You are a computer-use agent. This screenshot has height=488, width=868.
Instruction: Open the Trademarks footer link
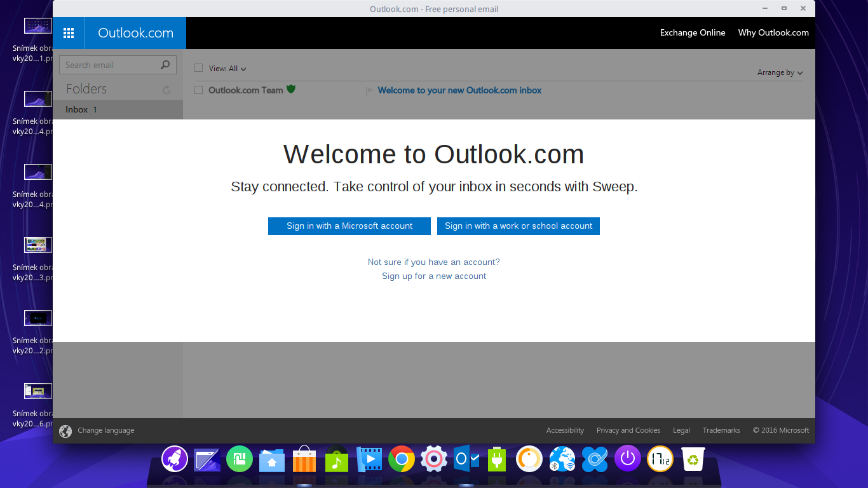coord(721,430)
